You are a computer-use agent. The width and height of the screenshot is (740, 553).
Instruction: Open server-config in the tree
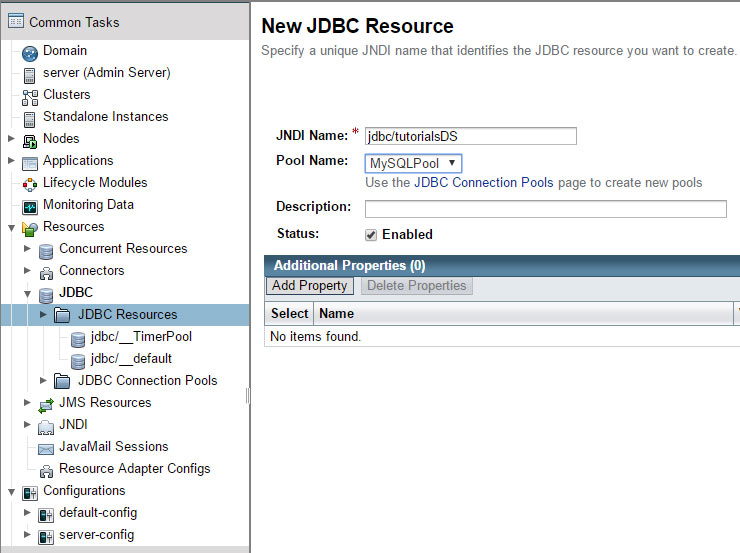click(96, 535)
